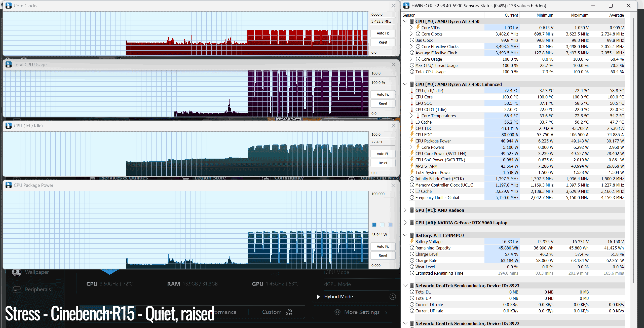Viewport: 644px width, 328px height.
Task: Click the CPU TDC lightning bolt icon
Action: [x=412, y=128]
